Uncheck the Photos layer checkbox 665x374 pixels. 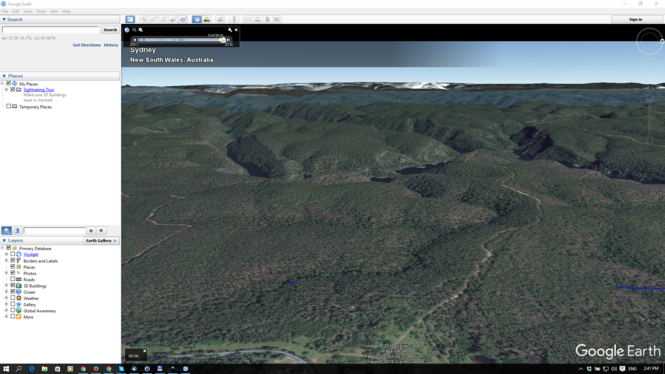[x=13, y=273]
